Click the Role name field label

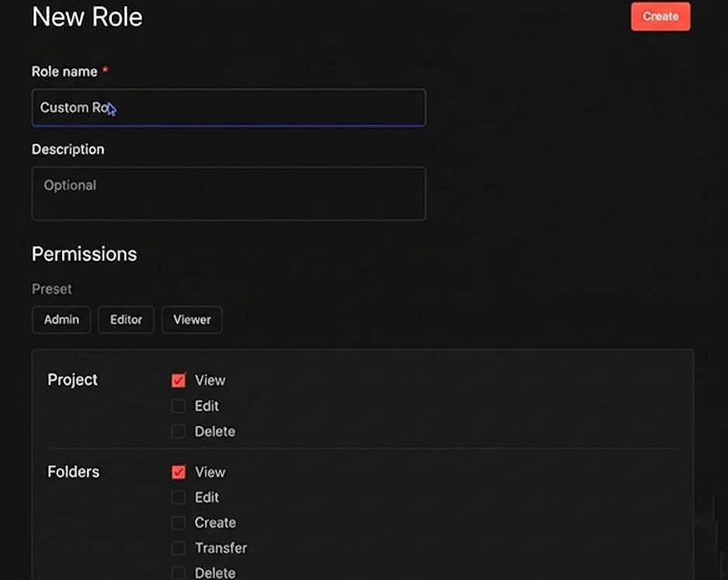[x=64, y=71]
